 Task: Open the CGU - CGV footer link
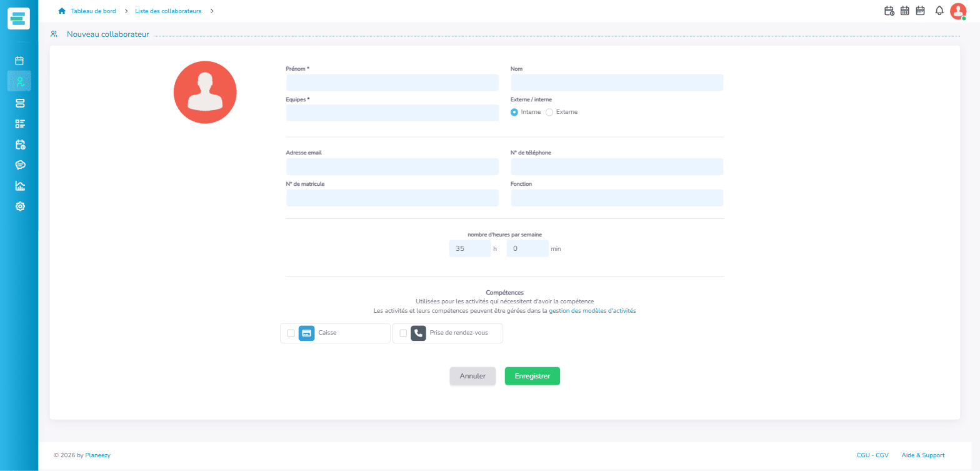pos(872,455)
